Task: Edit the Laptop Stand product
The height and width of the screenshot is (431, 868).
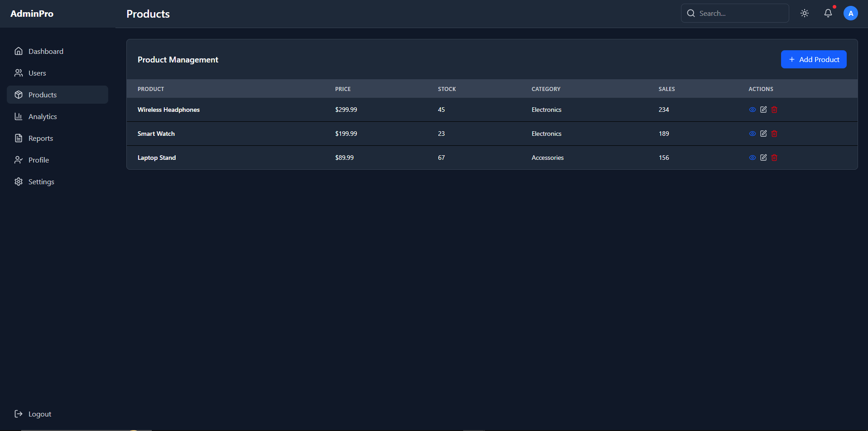Action: pyautogui.click(x=763, y=158)
